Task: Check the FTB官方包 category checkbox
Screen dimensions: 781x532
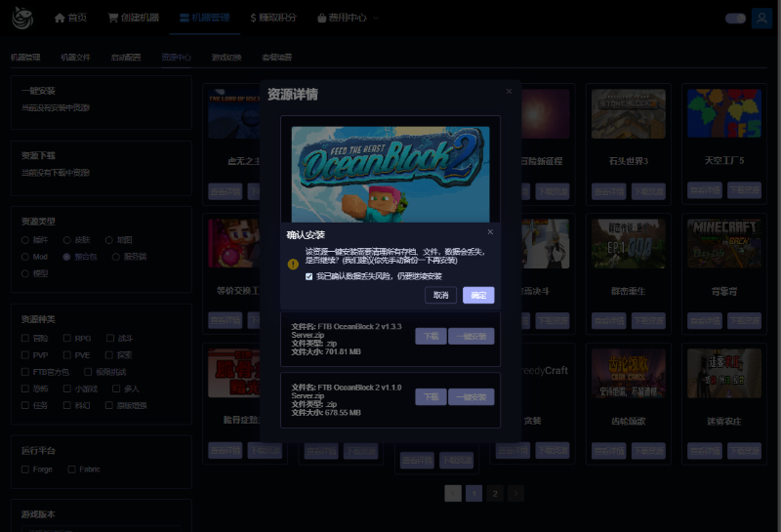Action: coord(25,372)
